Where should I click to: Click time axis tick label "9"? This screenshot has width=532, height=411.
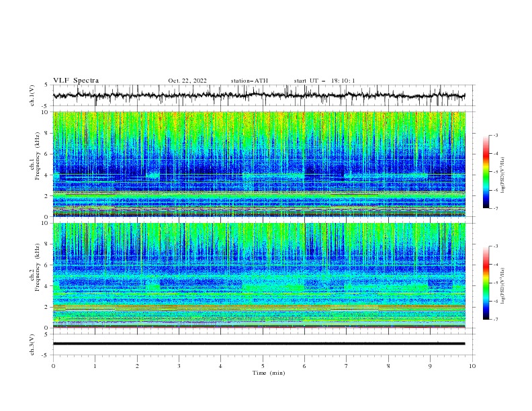[430, 366]
